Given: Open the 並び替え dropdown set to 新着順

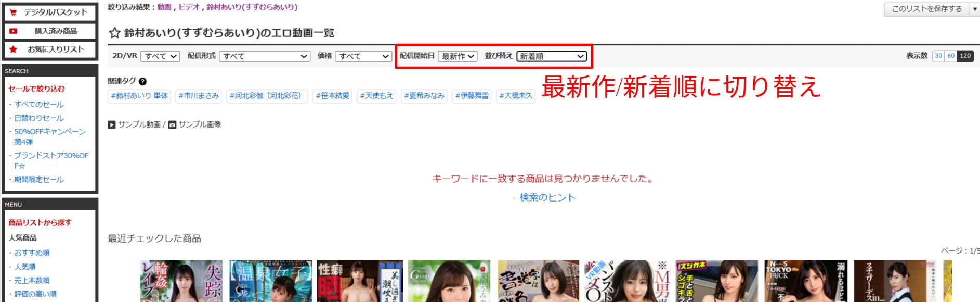Looking at the screenshot, I should click(x=552, y=56).
